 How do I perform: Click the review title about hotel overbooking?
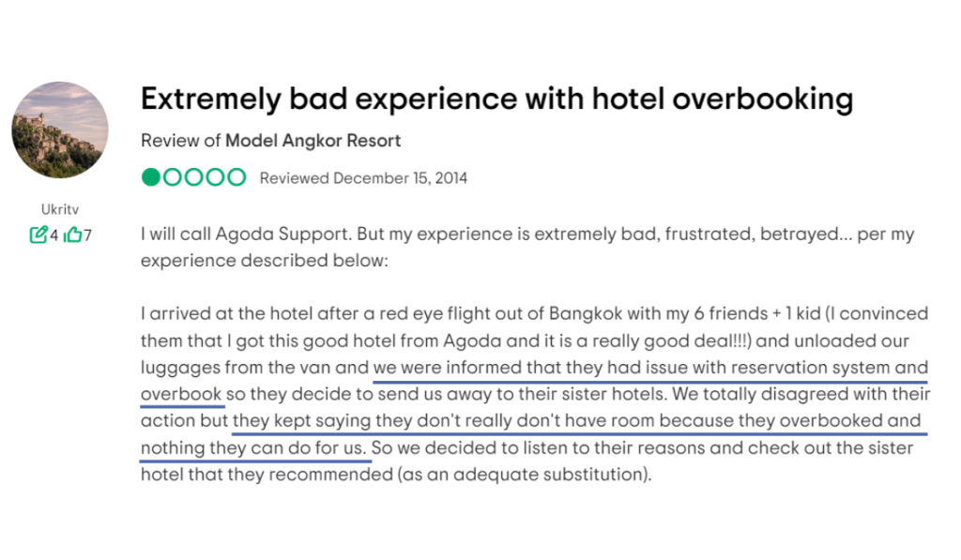click(496, 98)
